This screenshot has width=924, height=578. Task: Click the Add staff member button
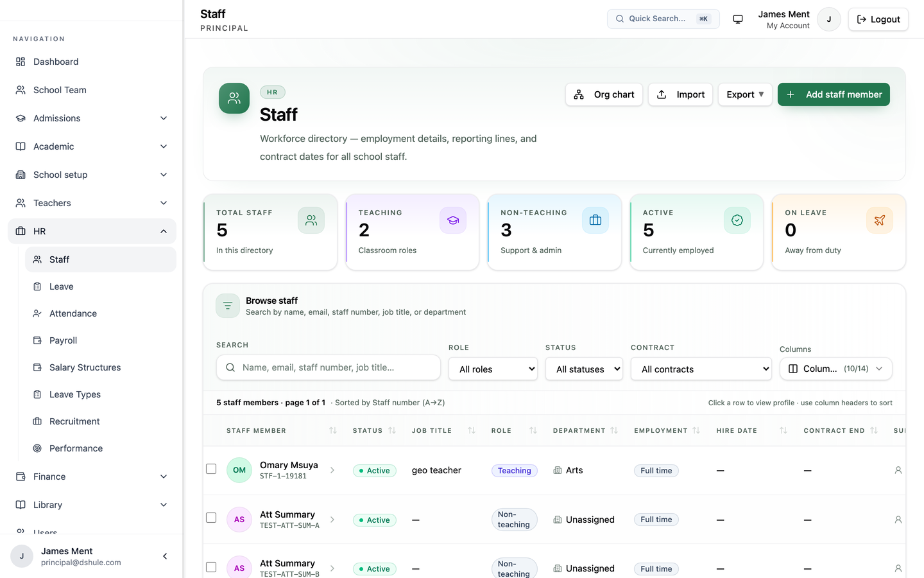pyautogui.click(x=834, y=94)
